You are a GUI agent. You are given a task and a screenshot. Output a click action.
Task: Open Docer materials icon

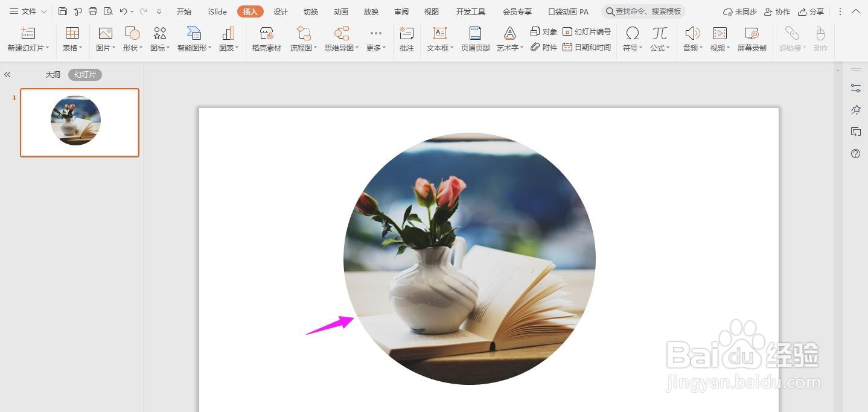(266, 33)
